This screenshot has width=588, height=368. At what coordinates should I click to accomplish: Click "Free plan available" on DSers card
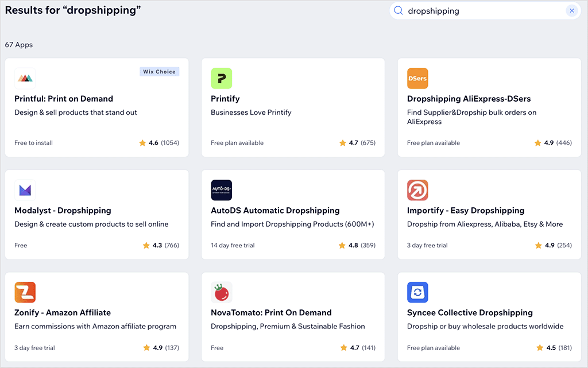click(434, 143)
